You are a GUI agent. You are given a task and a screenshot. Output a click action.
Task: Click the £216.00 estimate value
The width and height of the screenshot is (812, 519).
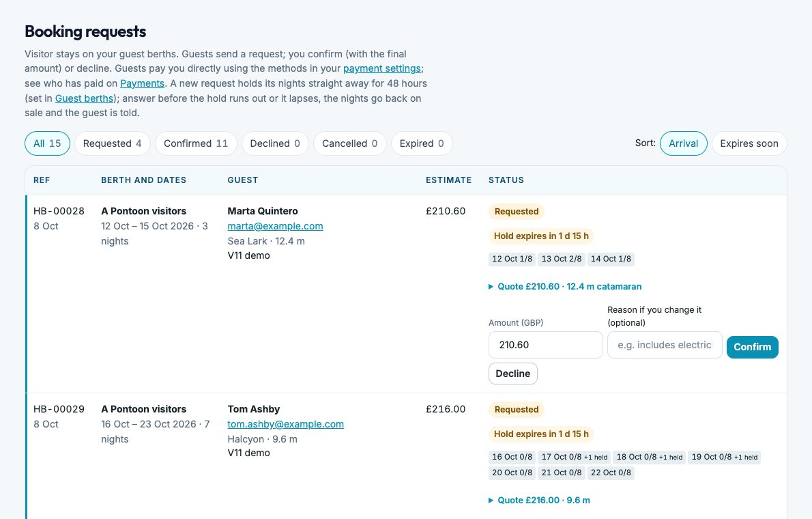(x=446, y=409)
